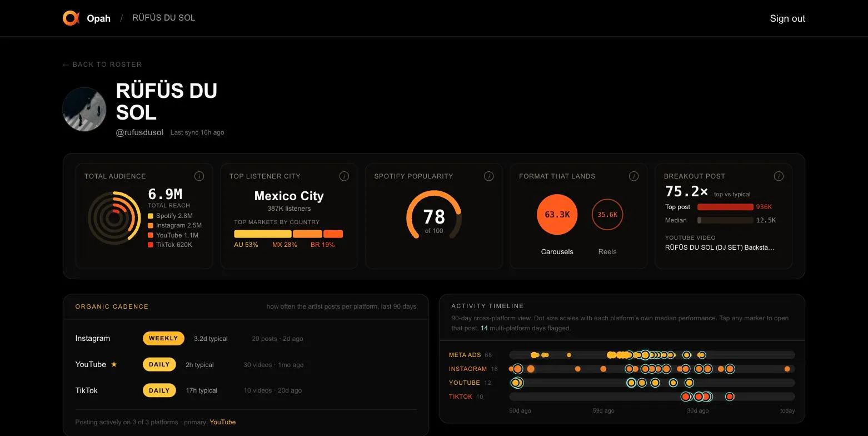This screenshot has width=868, height=436.
Task: Open info icon on Breakout Post card
Action: pyautogui.click(x=779, y=176)
